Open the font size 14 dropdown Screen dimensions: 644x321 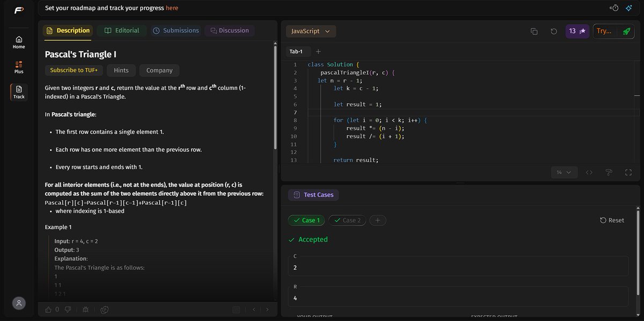565,172
